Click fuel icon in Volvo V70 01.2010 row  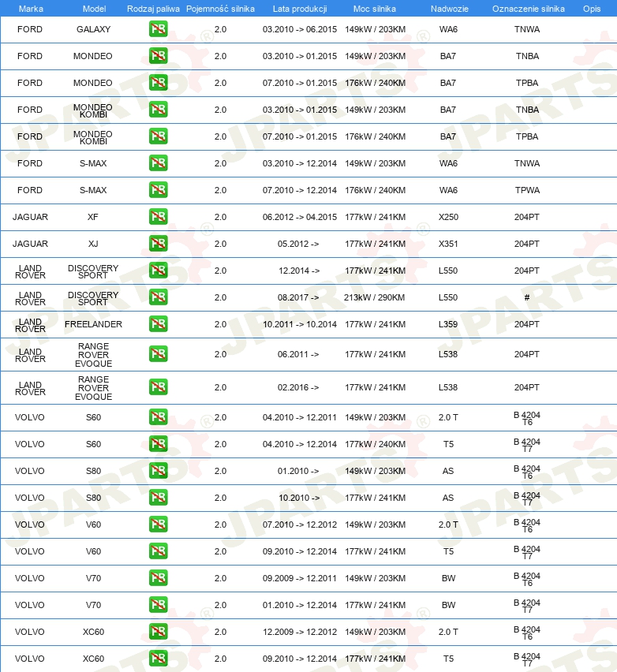point(159,605)
